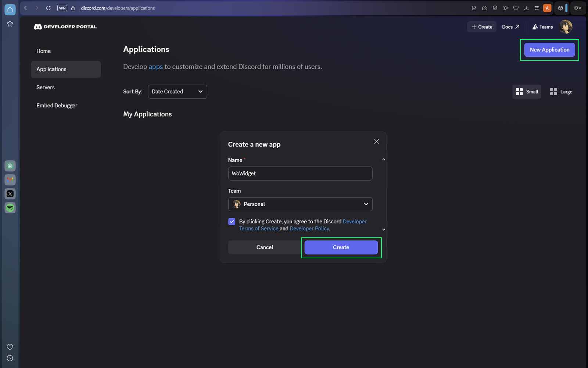This screenshot has width=588, height=368.
Task: Expand the Team Personal dropdown
Action: [300, 204]
